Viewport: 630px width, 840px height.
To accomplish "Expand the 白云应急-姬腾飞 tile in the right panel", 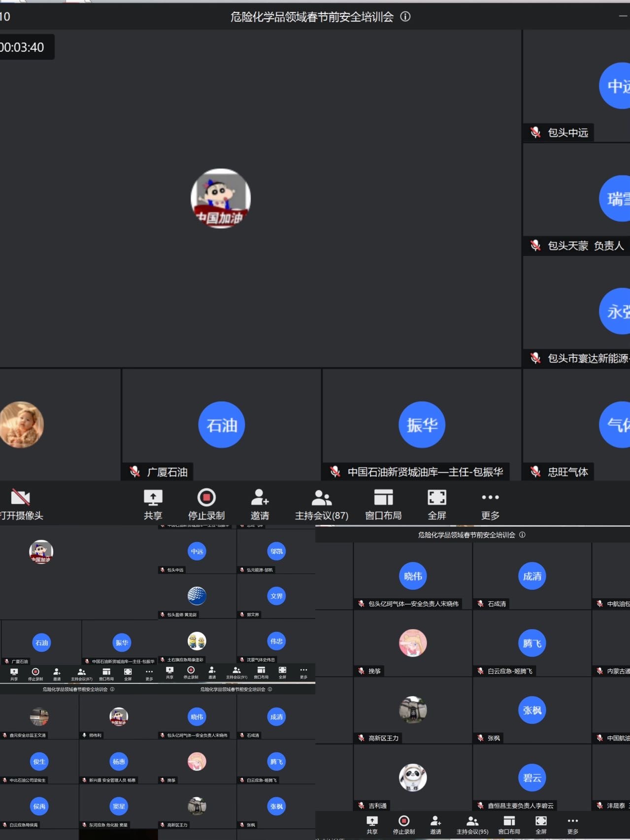I will (x=532, y=644).
